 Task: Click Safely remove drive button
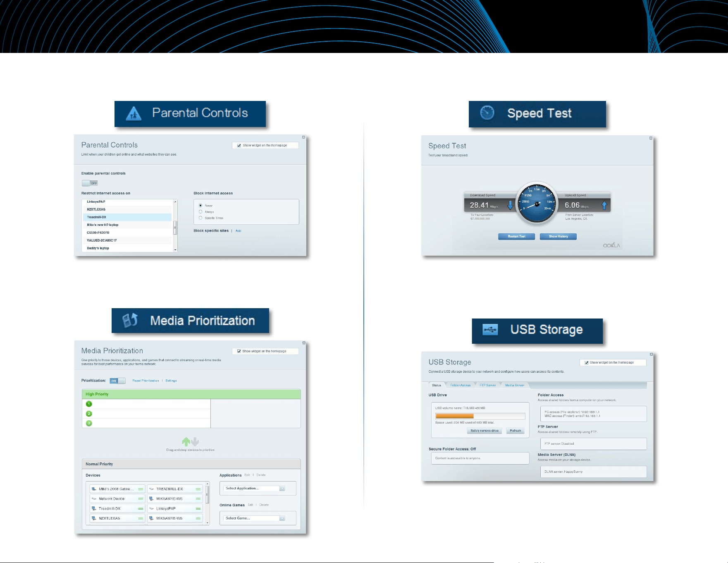pos(485,431)
